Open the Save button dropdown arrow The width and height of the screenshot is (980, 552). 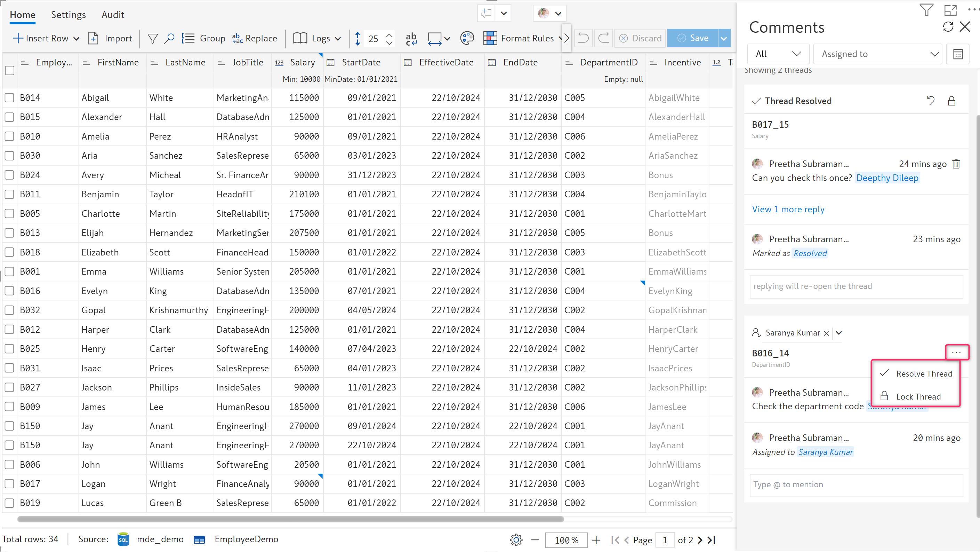click(724, 38)
